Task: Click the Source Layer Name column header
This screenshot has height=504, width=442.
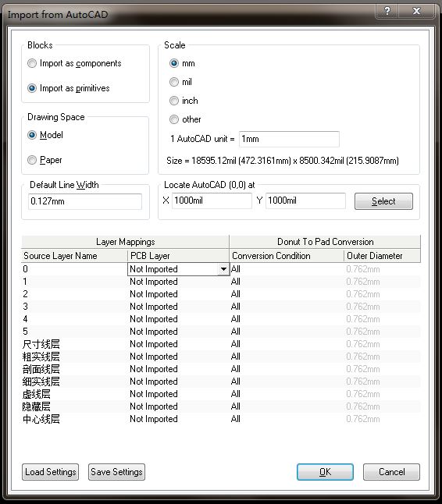Action: (x=74, y=256)
